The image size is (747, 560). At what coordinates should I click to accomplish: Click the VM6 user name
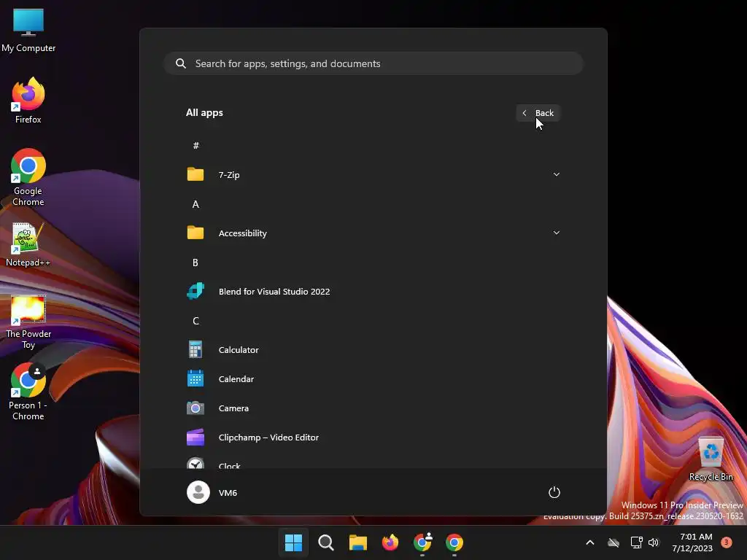tap(228, 492)
